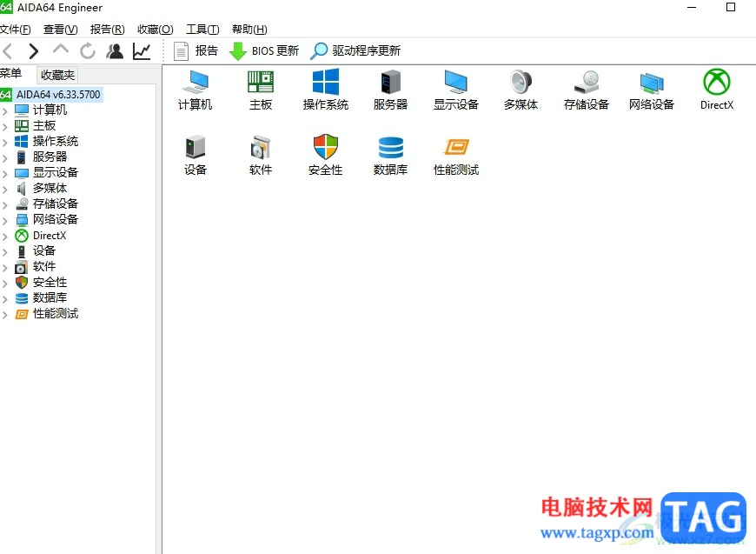Viewport: 756px width, 554px height.
Task: Expand the 存储设备 tree node
Action: pyautogui.click(x=5, y=204)
